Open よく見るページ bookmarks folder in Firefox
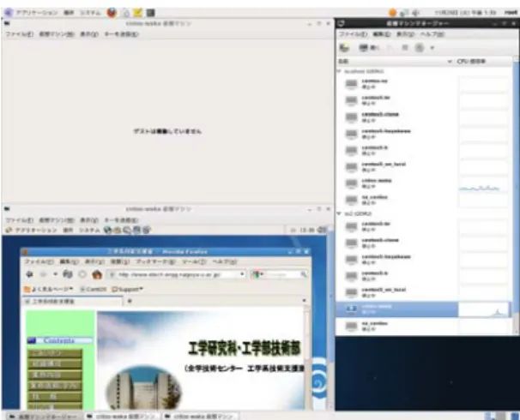520x420 pixels. click(x=48, y=289)
